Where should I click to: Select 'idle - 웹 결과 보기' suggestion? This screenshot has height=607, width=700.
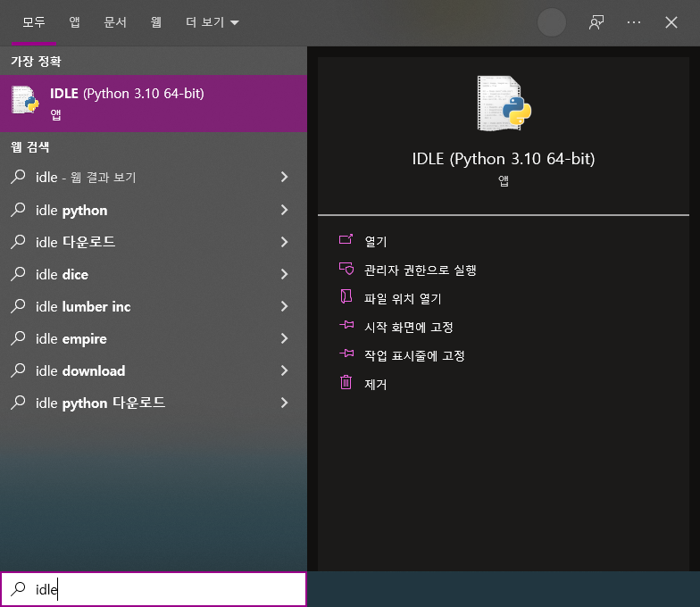(154, 177)
